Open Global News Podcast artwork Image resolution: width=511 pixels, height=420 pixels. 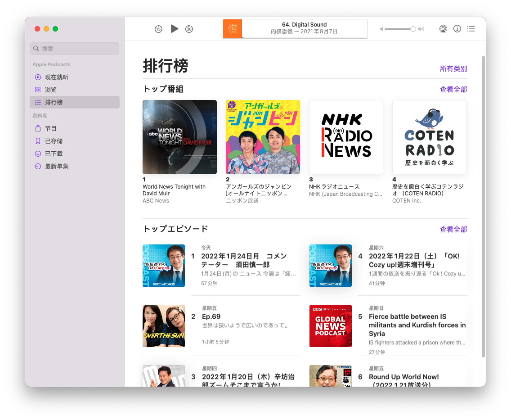click(x=331, y=326)
